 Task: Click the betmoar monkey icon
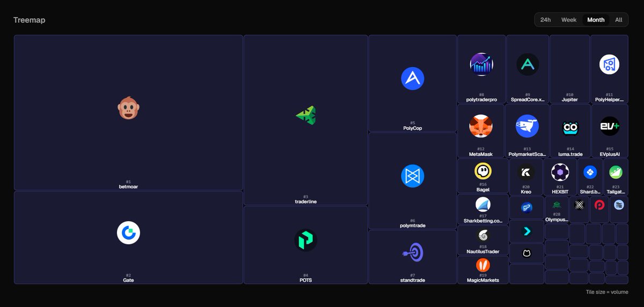point(128,108)
